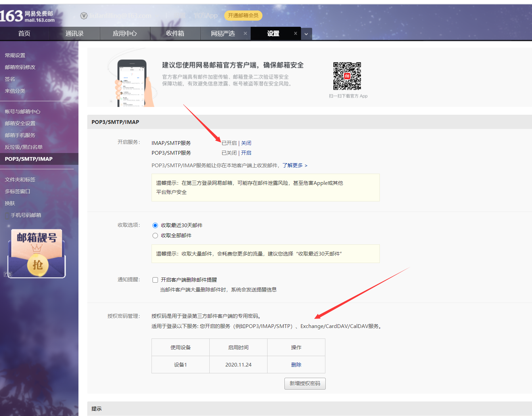This screenshot has width=532, height=416.
Task: Open 反垃圾/黑白名单 in sidebar
Action: point(24,147)
